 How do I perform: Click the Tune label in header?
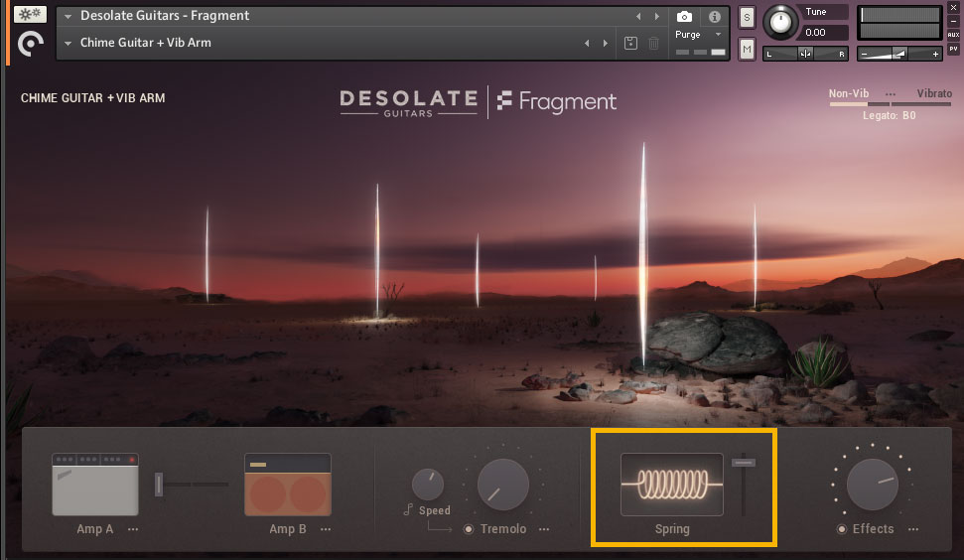pyautogui.click(x=816, y=12)
